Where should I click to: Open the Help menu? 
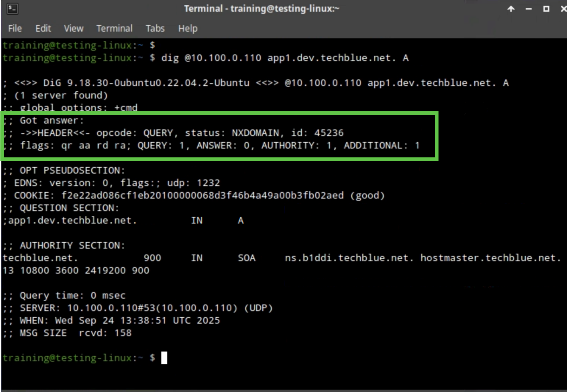(x=188, y=28)
